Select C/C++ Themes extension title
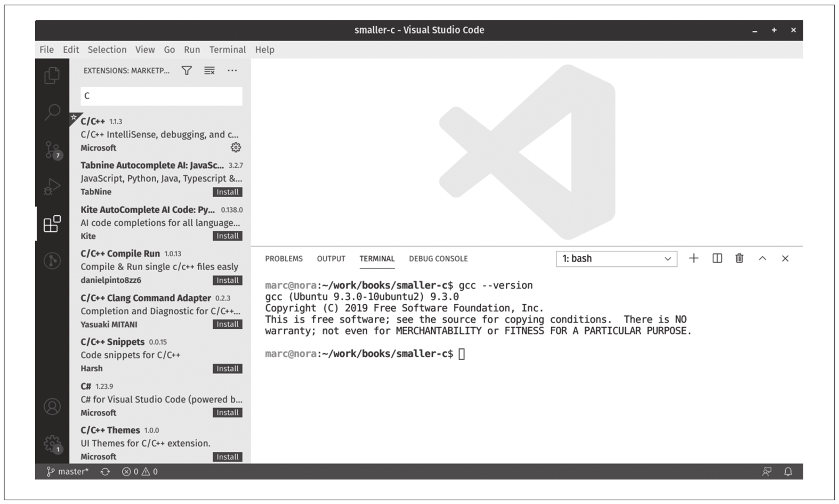This screenshot has height=504, width=839. point(110,430)
